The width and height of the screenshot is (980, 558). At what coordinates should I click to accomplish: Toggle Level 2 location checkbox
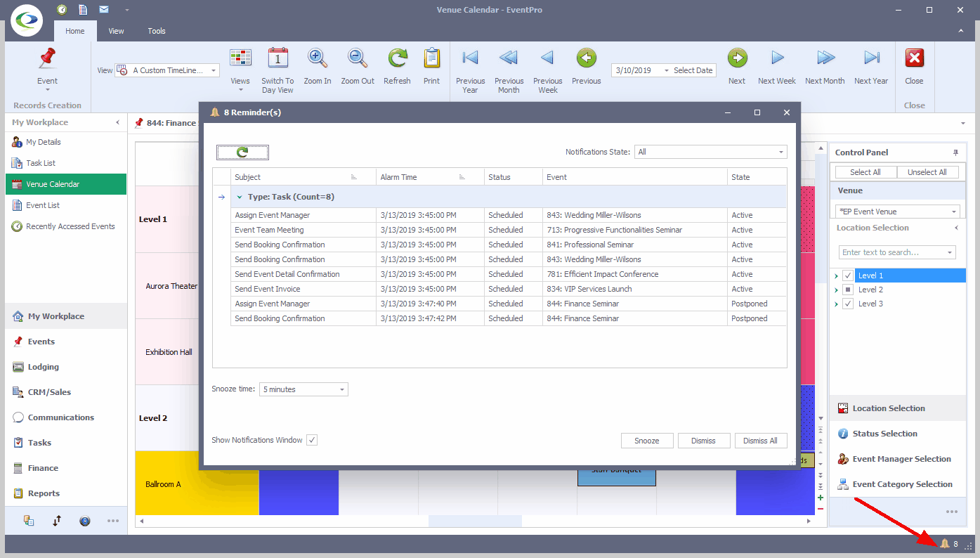click(847, 290)
